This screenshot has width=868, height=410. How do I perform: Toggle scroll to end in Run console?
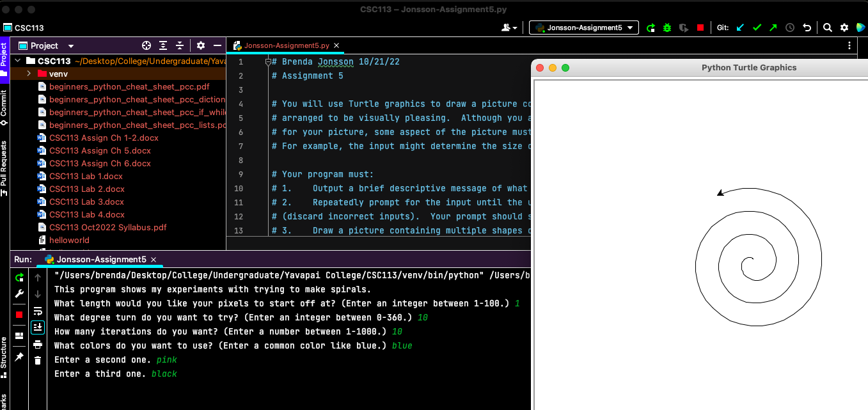click(38, 327)
